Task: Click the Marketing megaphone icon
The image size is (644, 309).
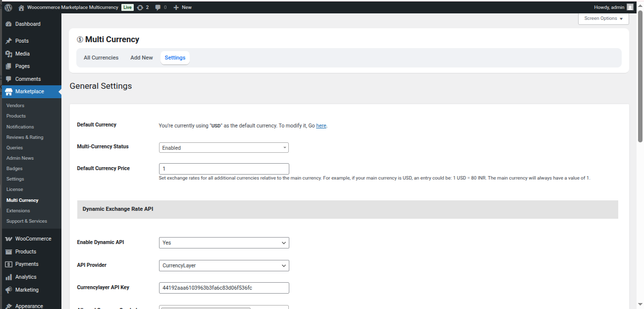Action: pos(8,290)
